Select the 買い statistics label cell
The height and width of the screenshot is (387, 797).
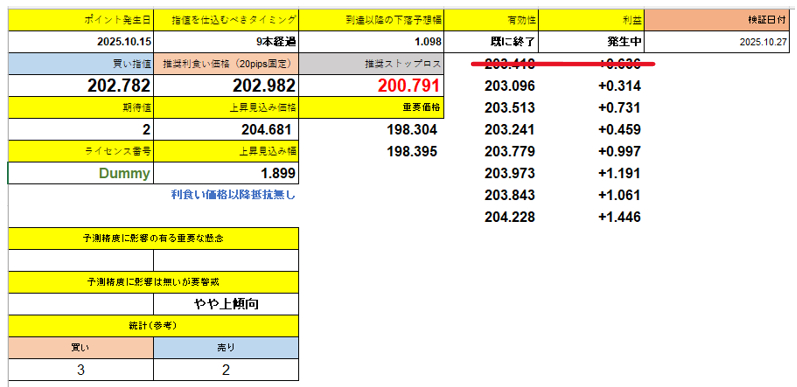click(x=81, y=347)
